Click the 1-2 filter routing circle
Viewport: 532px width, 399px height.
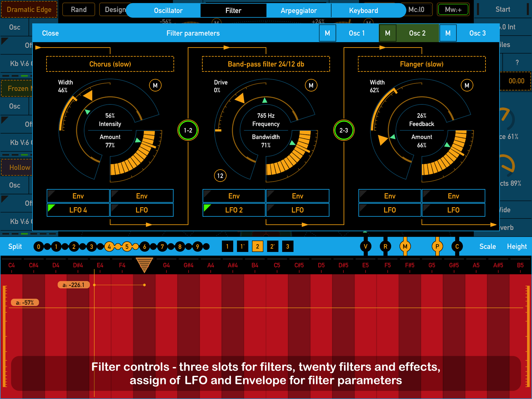(x=188, y=130)
